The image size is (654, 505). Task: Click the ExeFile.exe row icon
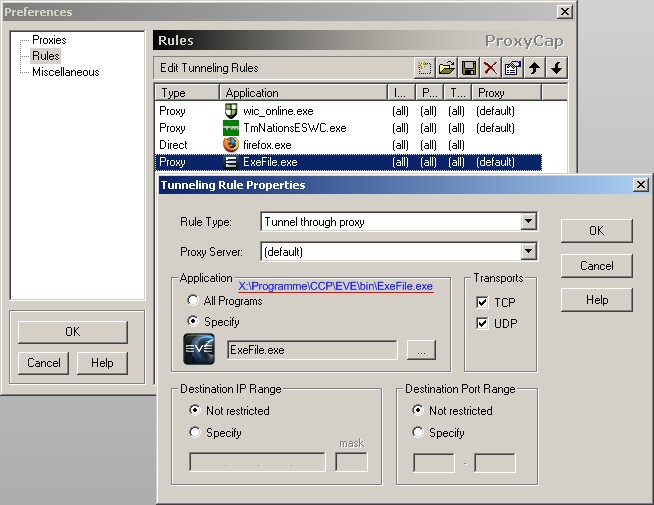[231, 162]
